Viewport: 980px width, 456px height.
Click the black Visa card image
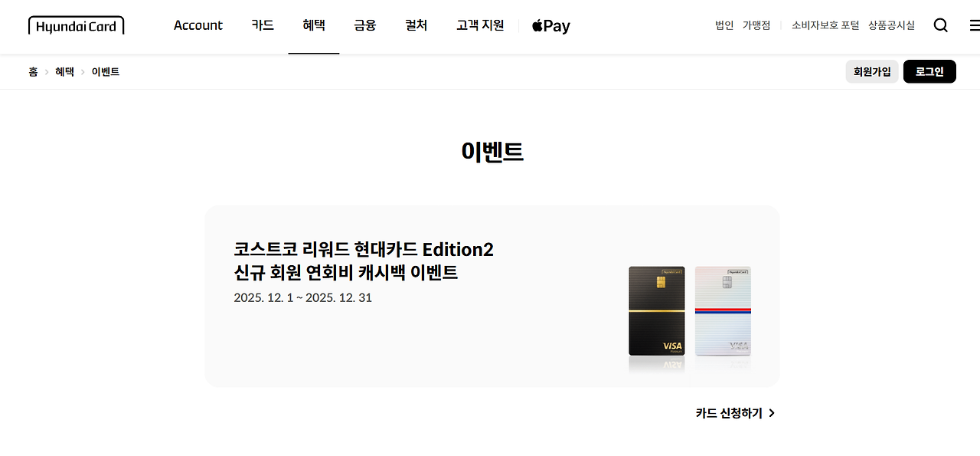click(x=657, y=311)
